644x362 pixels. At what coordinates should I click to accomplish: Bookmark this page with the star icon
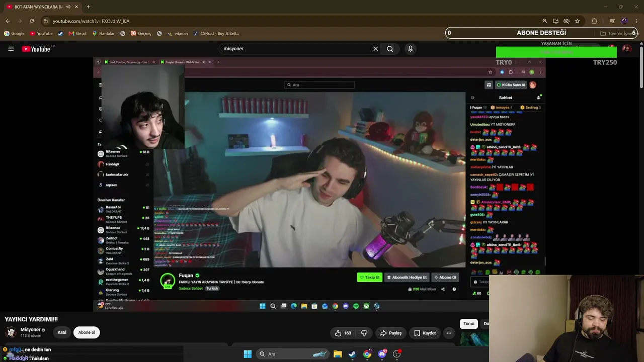pos(577,21)
